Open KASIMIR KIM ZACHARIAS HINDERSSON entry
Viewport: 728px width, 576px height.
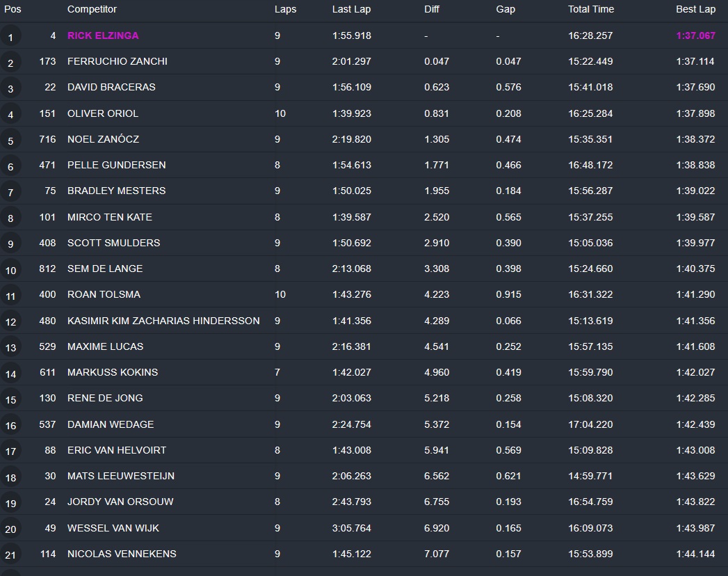pos(163,321)
